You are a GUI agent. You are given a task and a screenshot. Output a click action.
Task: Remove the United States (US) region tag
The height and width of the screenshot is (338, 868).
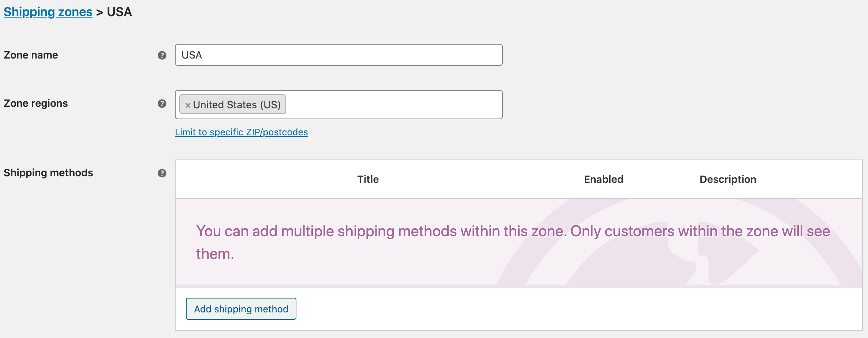[188, 105]
